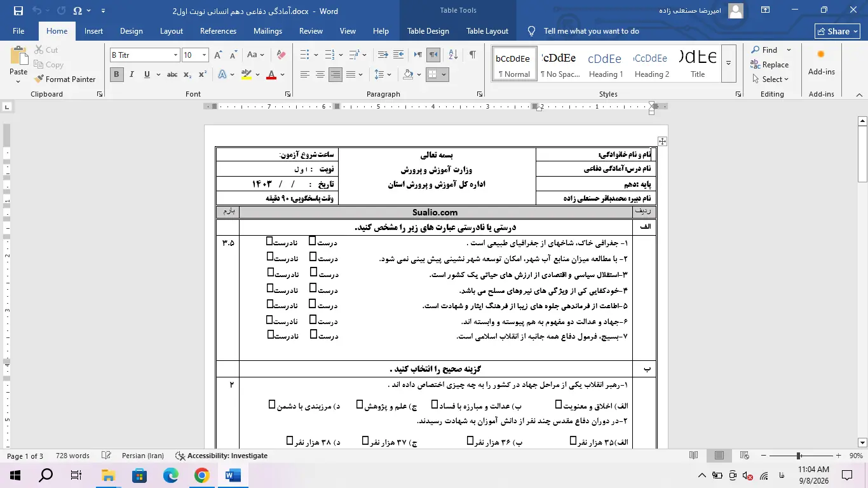Apply Strikethrough formatting
Screen dimensions: 868x488
(x=172, y=74)
